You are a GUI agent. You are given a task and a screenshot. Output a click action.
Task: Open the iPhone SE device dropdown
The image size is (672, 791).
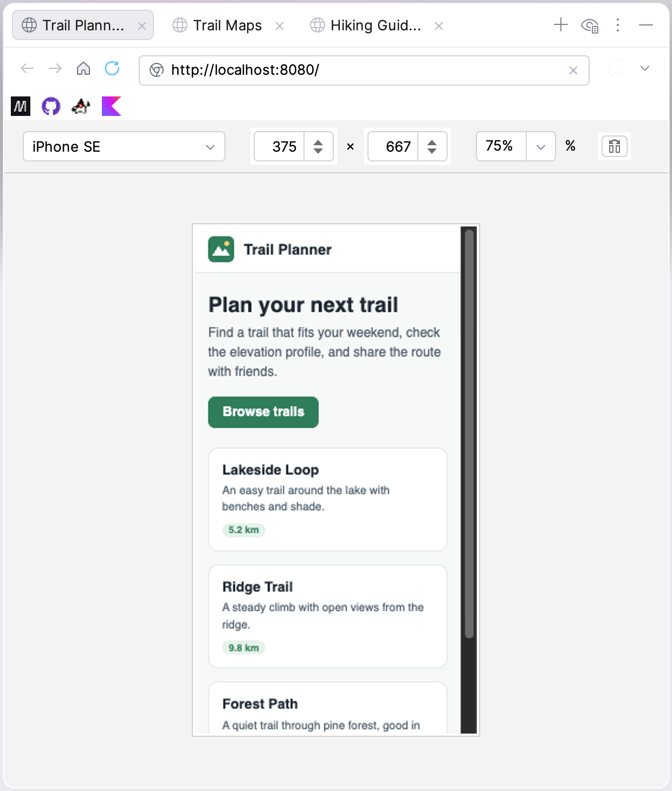point(124,146)
